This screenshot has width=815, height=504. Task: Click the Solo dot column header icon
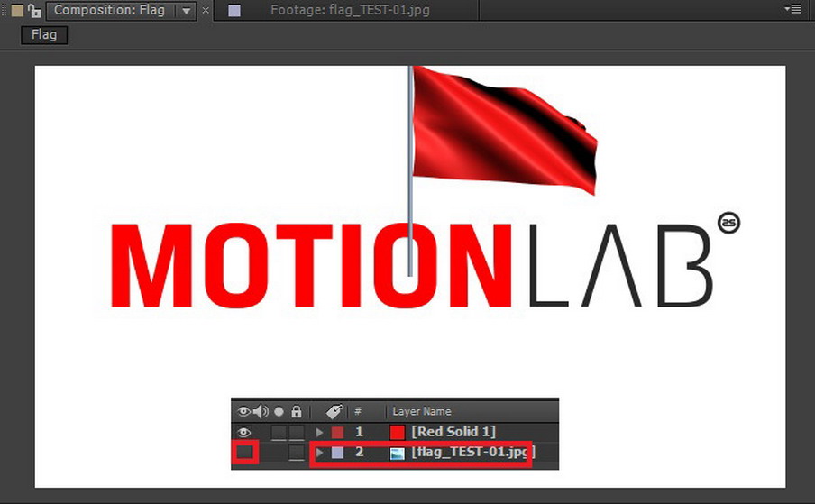coord(279,411)
